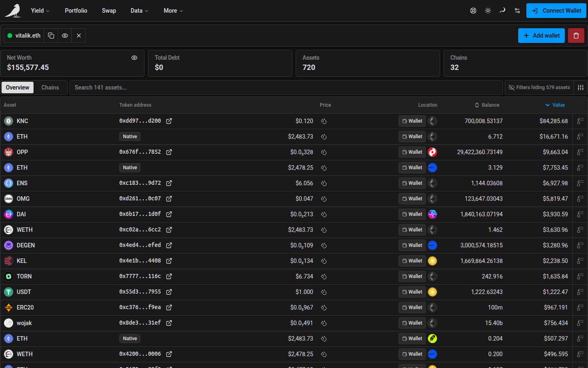Open OPP token address external link

(x=169, y=152)
